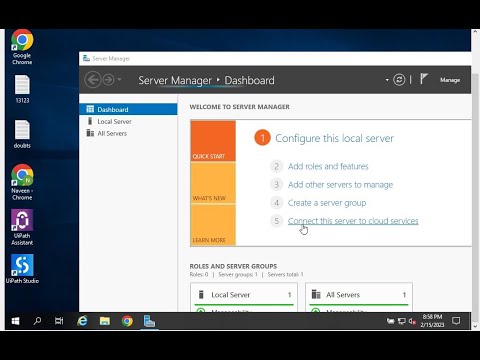Click the Server Manager back arrow
Image resolution: width=480 pixels, height=360 pixels.
tap(92, 80)
